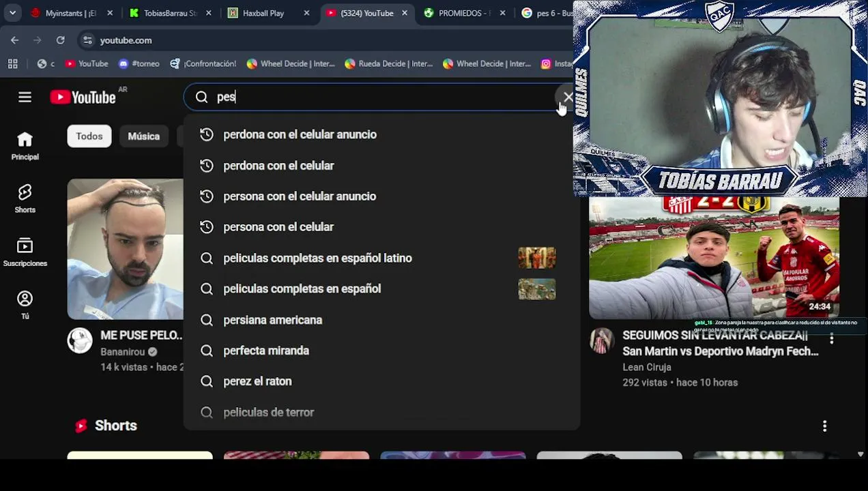
Task: Close the Myinstants browser tab
Action: click(x=110, y=13)
